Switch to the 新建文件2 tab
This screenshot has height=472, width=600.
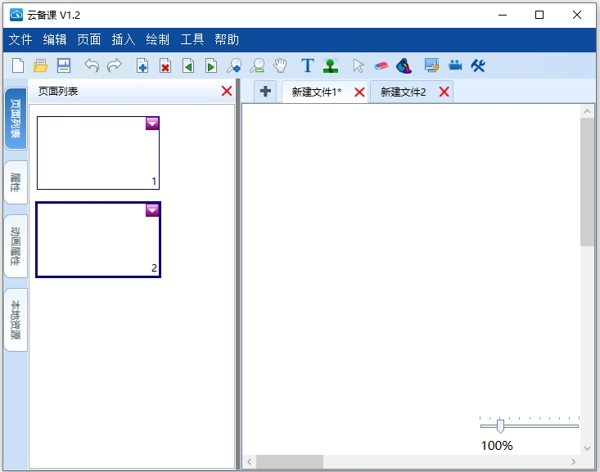(x=402, y=92)
